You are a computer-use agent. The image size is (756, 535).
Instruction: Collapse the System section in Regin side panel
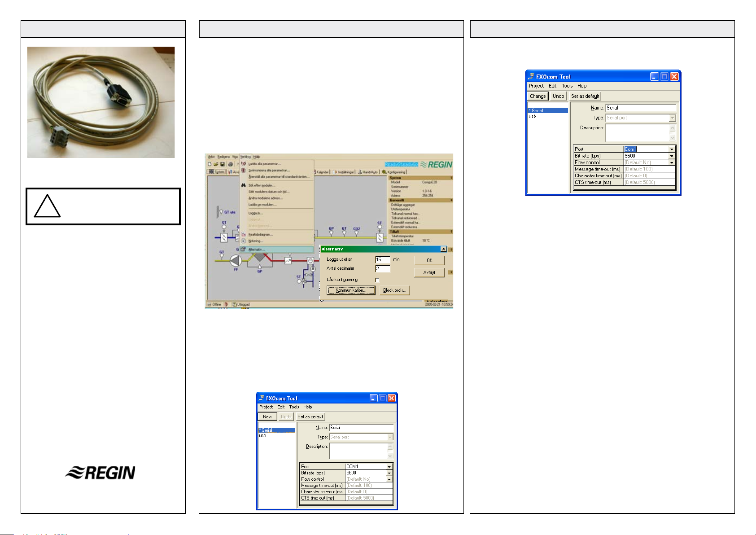pyautogui.click(x=451, y=178)
